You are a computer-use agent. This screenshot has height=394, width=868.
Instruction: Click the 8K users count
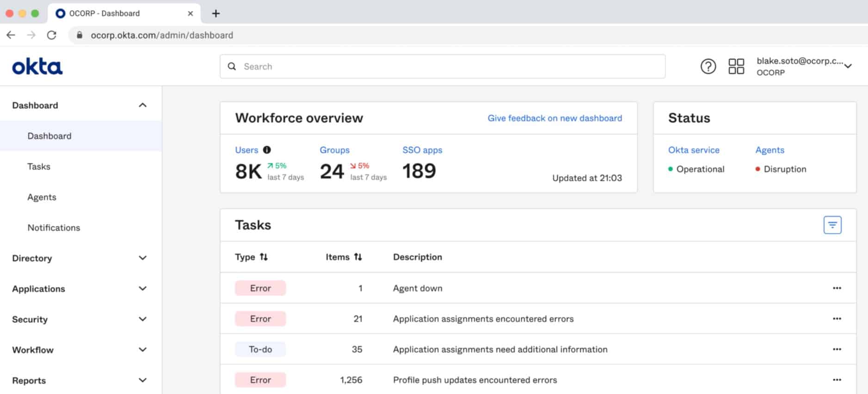[x=248, y=172]
